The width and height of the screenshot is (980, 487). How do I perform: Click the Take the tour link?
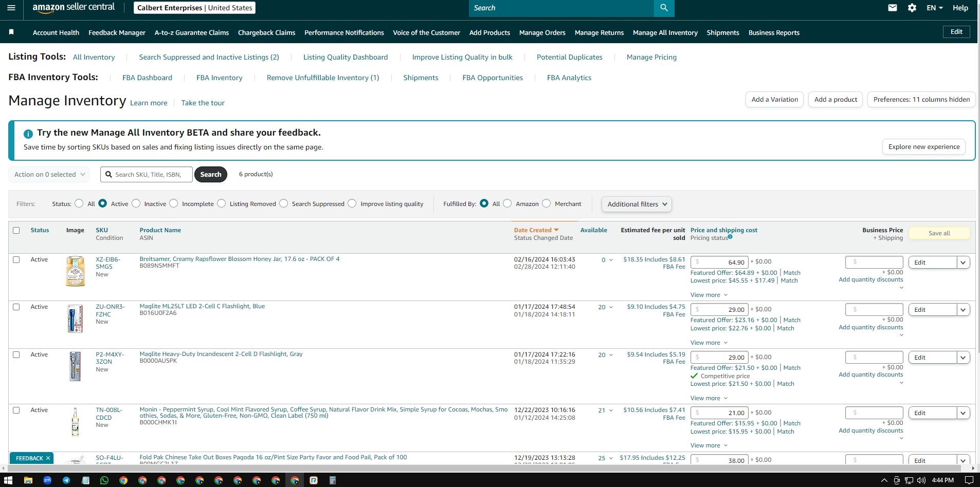(x=203, y=103)
